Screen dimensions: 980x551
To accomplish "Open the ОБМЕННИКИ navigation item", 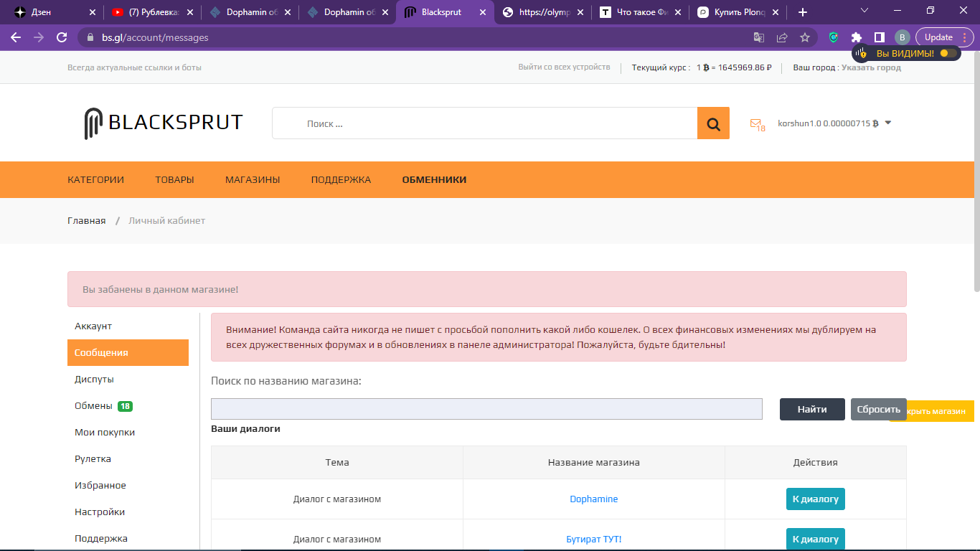I will pos(434,180).
